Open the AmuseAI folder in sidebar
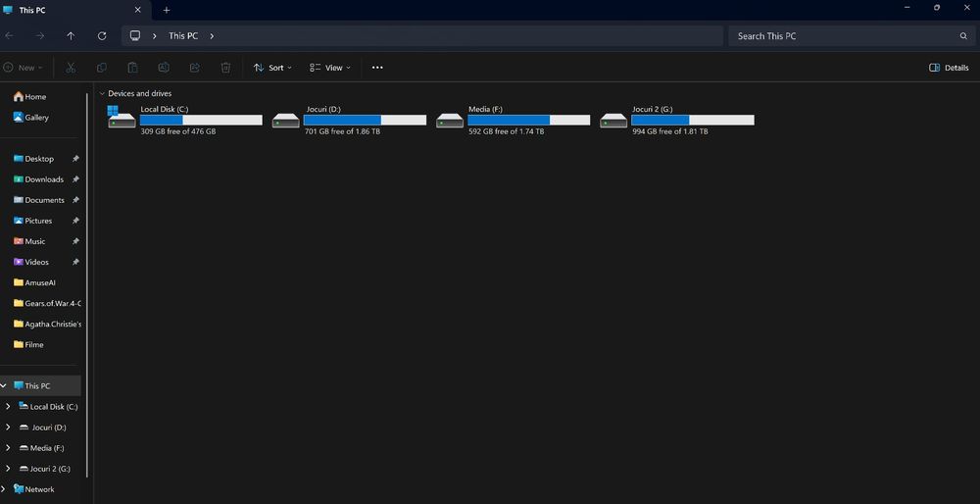 (34, 282)
